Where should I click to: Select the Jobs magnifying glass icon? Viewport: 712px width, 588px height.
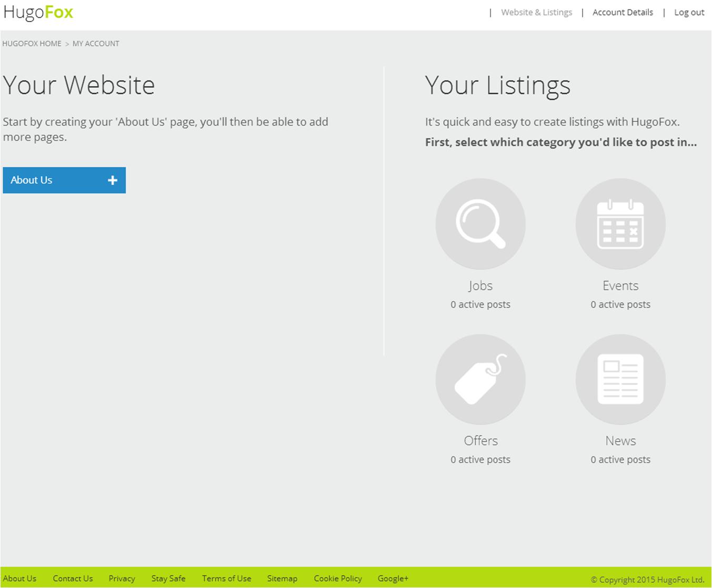pyautogui.click(x=480, y=223)
